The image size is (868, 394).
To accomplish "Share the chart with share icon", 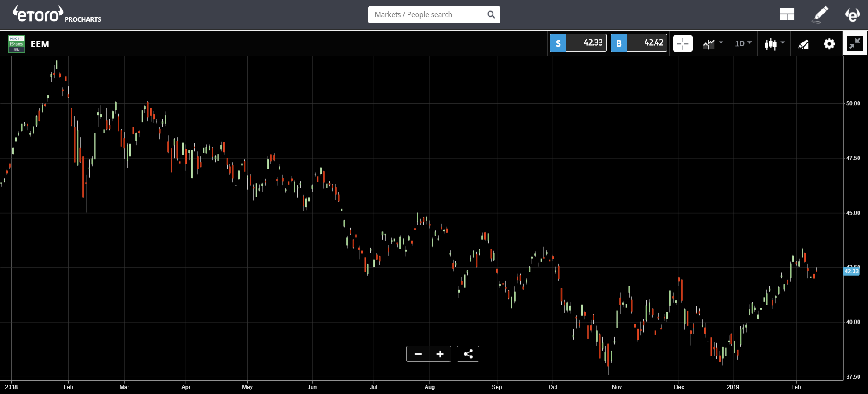I will point(468,354).
